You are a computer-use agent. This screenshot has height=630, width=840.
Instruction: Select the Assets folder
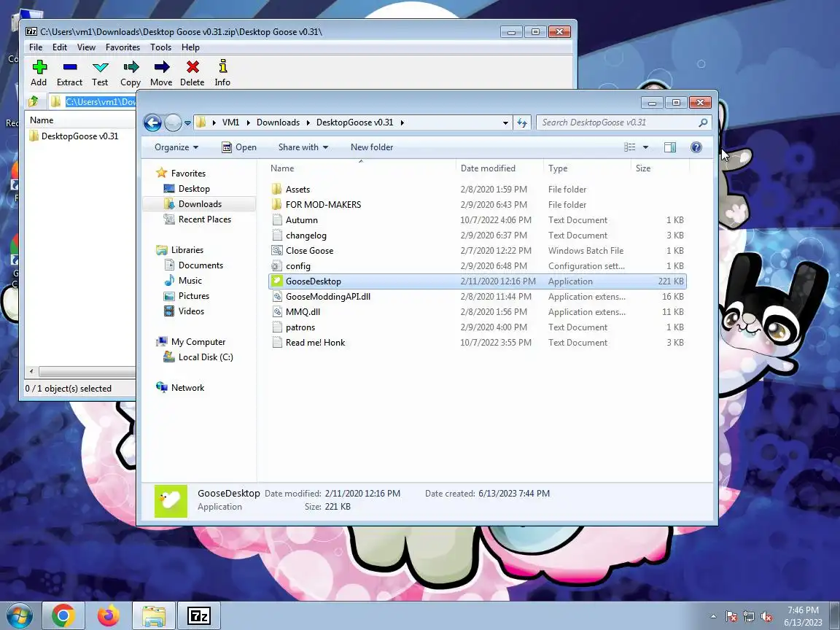(477, 189)
